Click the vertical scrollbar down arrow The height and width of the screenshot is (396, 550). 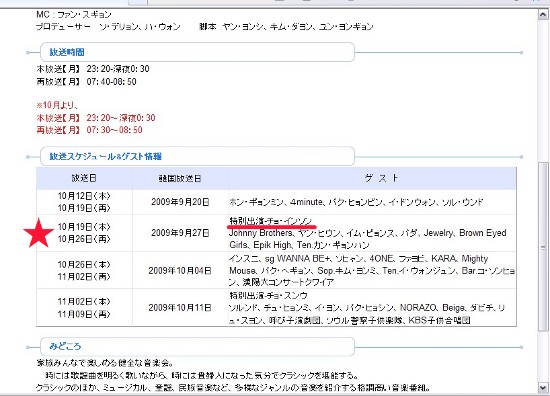click(543, 387)
